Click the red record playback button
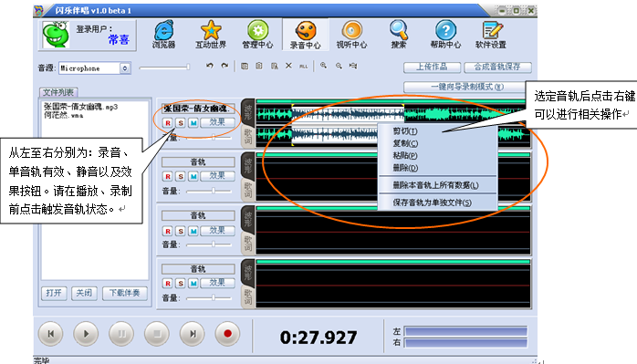637x364 pixels. 227,334
